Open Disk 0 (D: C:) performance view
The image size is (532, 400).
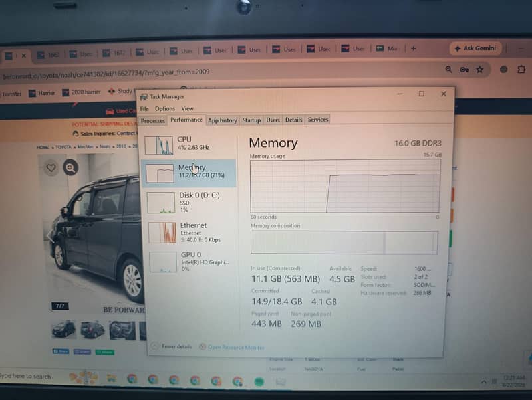tap(190, 203)
